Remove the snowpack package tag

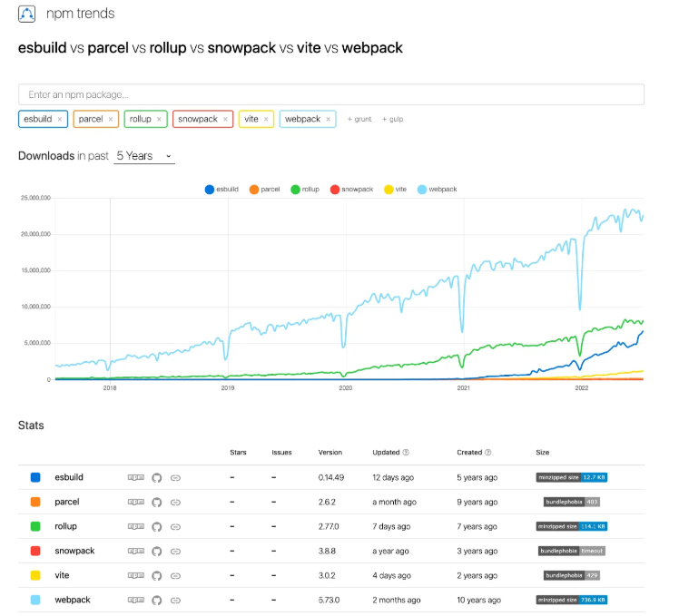tap(225, 119)
